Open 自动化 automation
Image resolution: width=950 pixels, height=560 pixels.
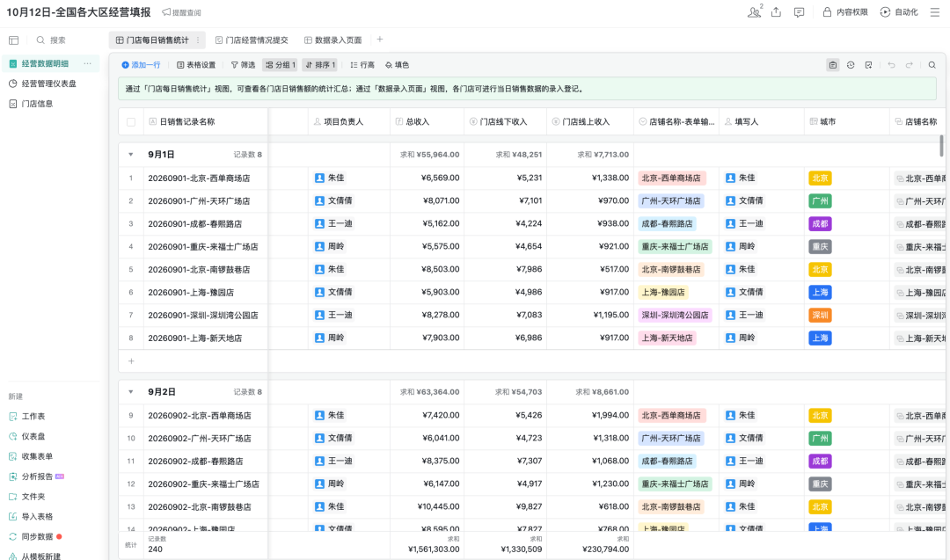[x=899, y=12]
